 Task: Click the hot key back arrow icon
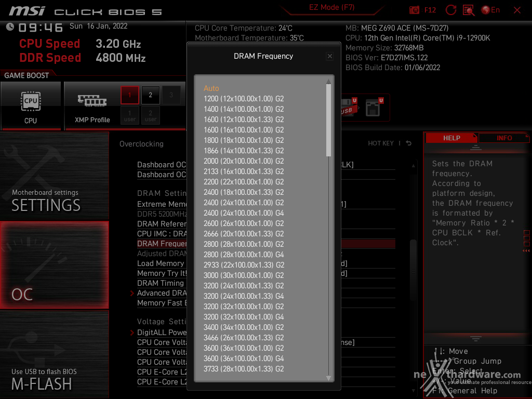408,143
